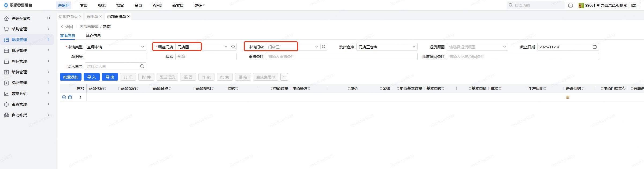Click the 单据号 input field

tap(116, 56)
